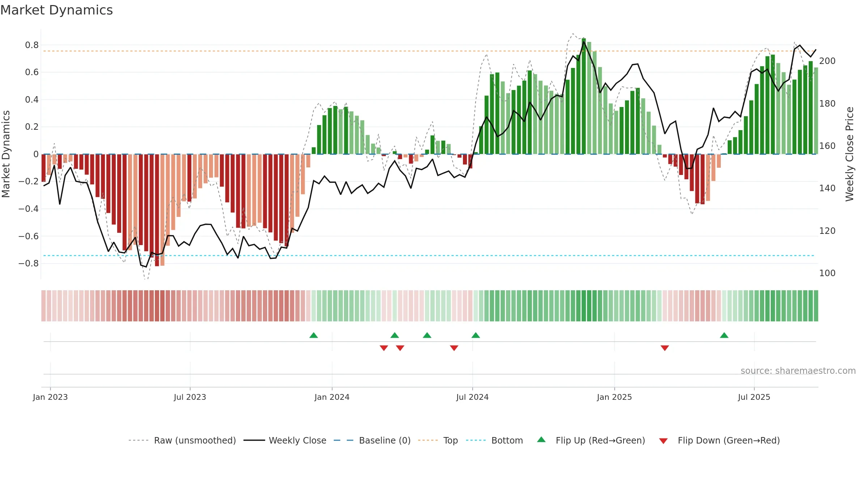The image size is (868, 488).
Task: Click the '−0.8' left axis tick label
Action: click(x=29, y=264)
